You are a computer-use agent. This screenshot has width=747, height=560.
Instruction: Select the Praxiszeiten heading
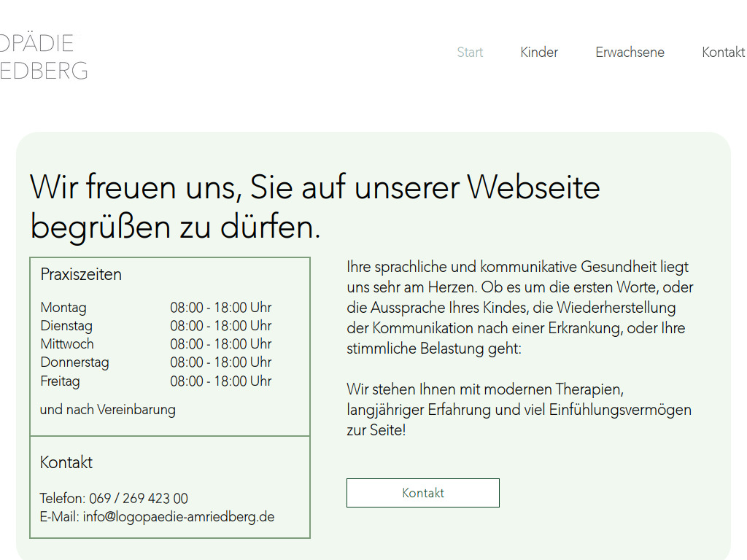pos(81,274)
